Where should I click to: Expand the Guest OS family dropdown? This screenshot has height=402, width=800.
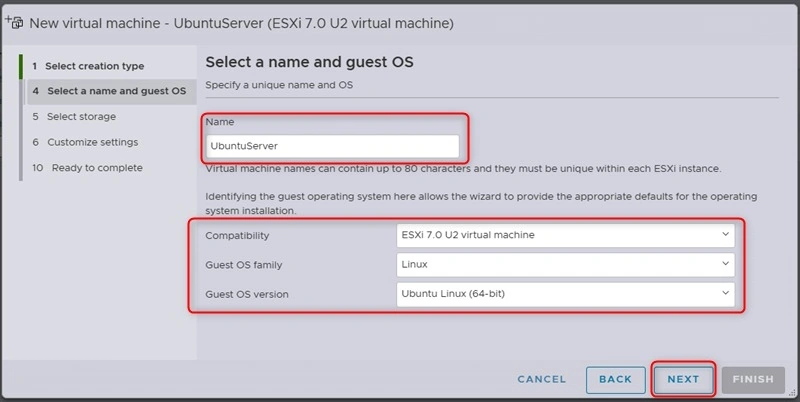point(565,265)
